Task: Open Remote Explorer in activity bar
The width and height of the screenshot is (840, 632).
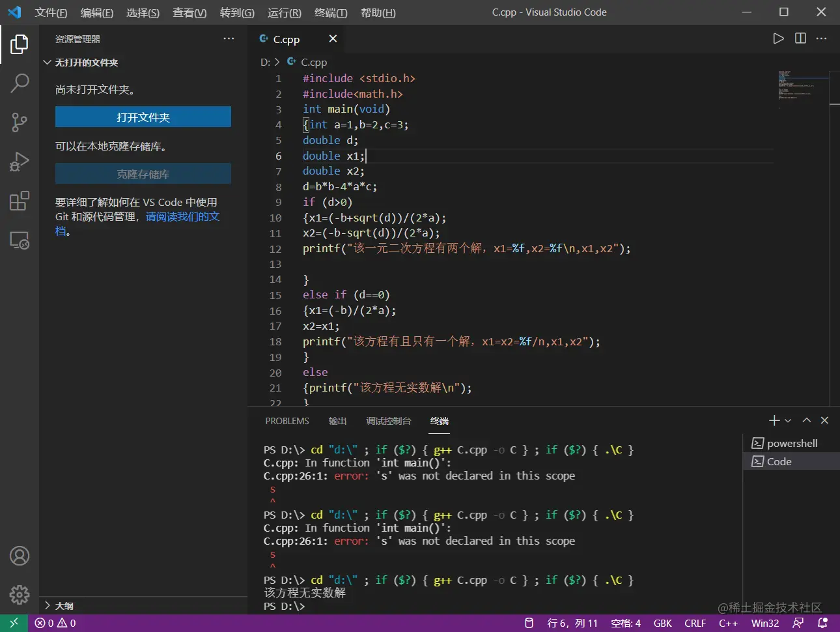Action: coord(20,240)
